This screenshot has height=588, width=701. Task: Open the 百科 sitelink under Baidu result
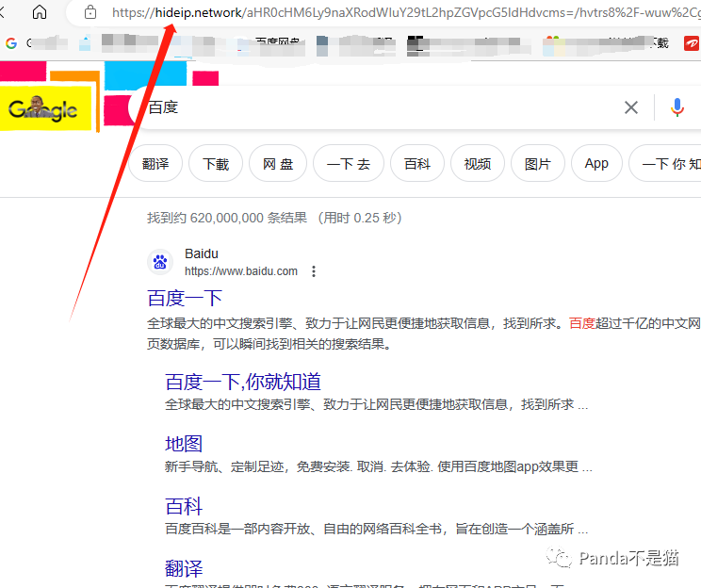coord(184,507)
